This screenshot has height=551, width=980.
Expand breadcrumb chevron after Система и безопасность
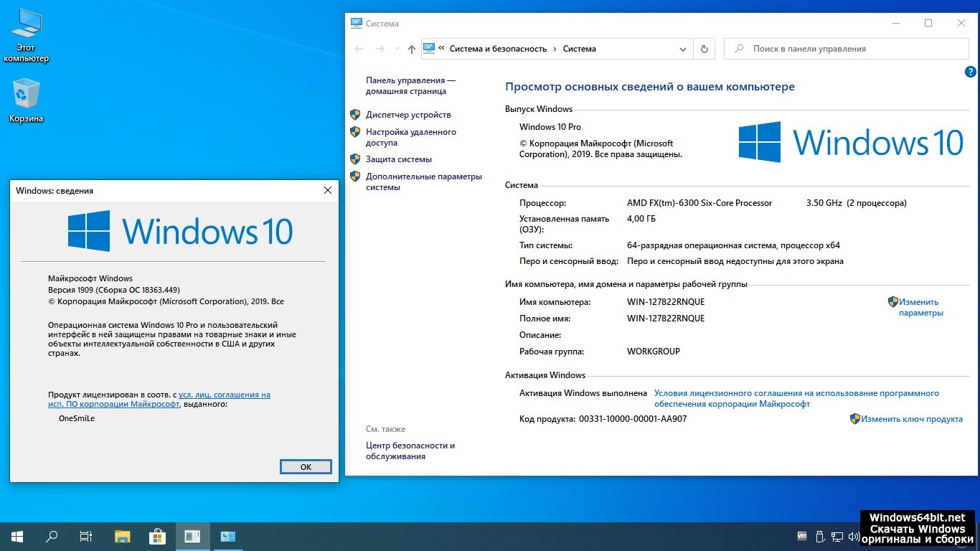(x=555, y=49)
